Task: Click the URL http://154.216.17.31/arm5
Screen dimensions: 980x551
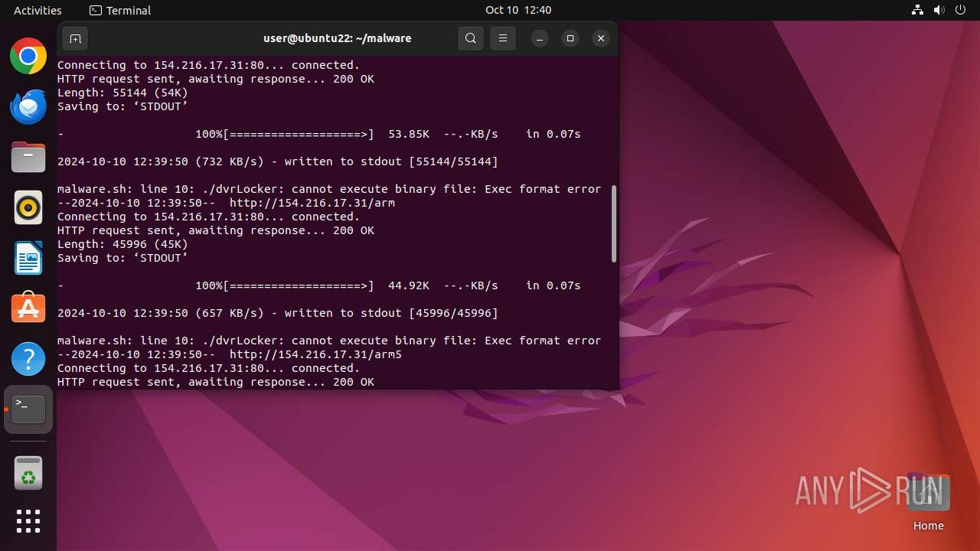Action: pos(315,354)
